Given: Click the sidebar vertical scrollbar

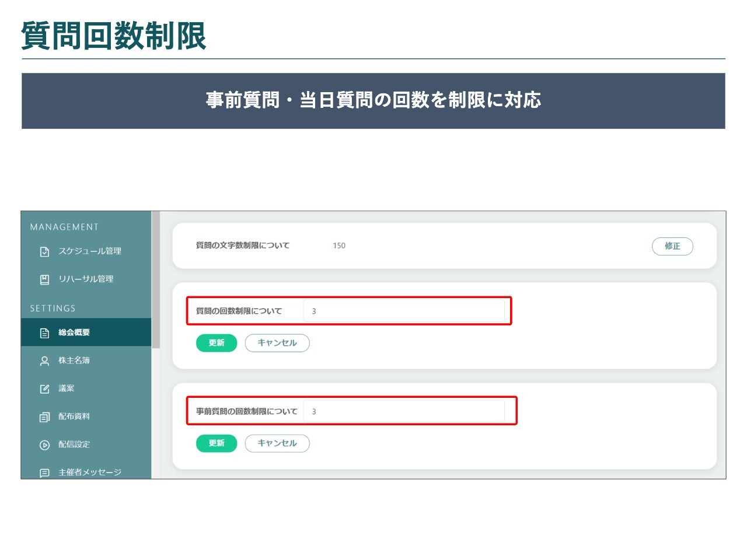Looking at the screenshot, I should [x=156, y=280].
